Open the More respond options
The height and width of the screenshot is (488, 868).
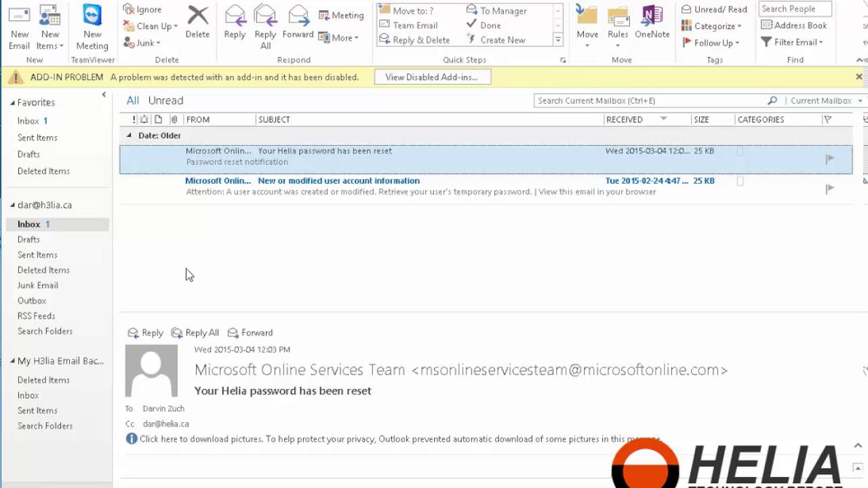tap(338, 38)
